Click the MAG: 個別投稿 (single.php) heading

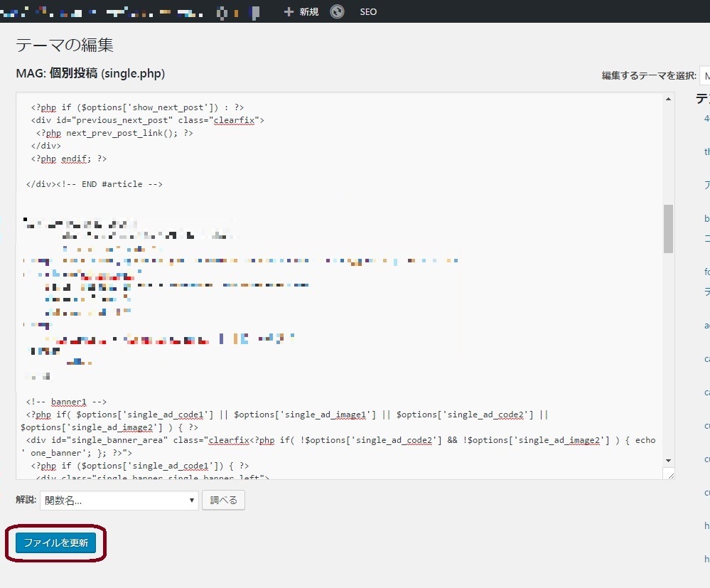pos(90,73)
